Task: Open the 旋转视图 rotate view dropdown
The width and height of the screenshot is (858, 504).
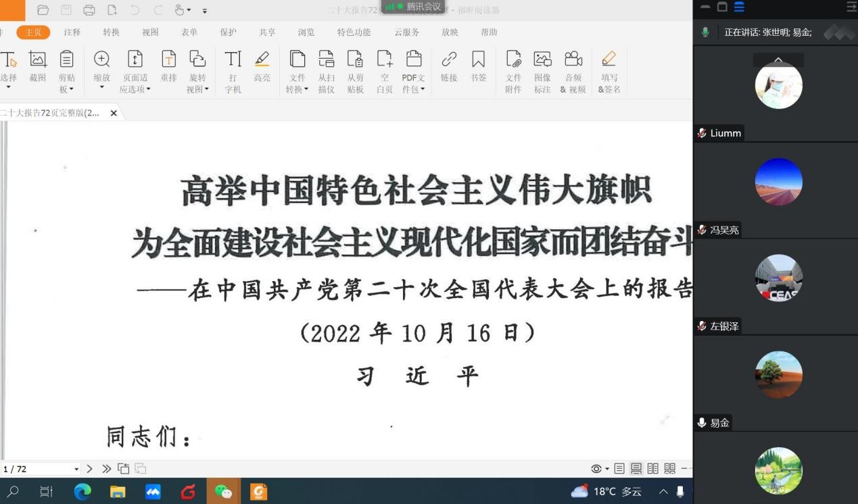Action: [x=197, y=89]
